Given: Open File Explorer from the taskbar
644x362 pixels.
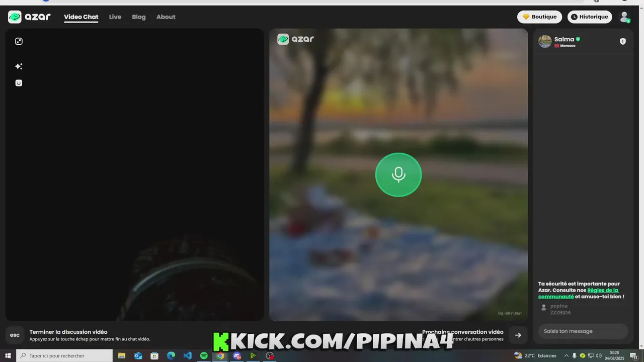Looking at the screenshot, I should tap(122, 355).
